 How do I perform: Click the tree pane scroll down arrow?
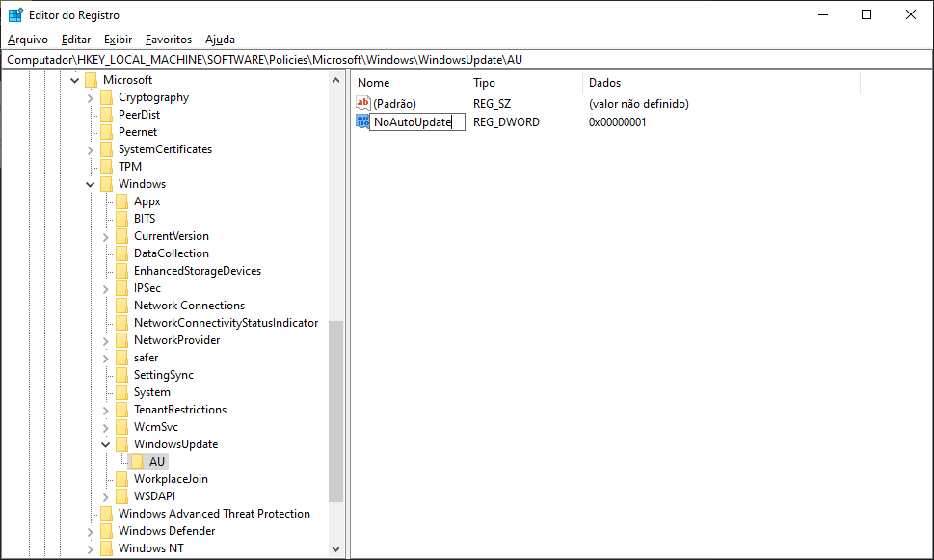[335, 549]
